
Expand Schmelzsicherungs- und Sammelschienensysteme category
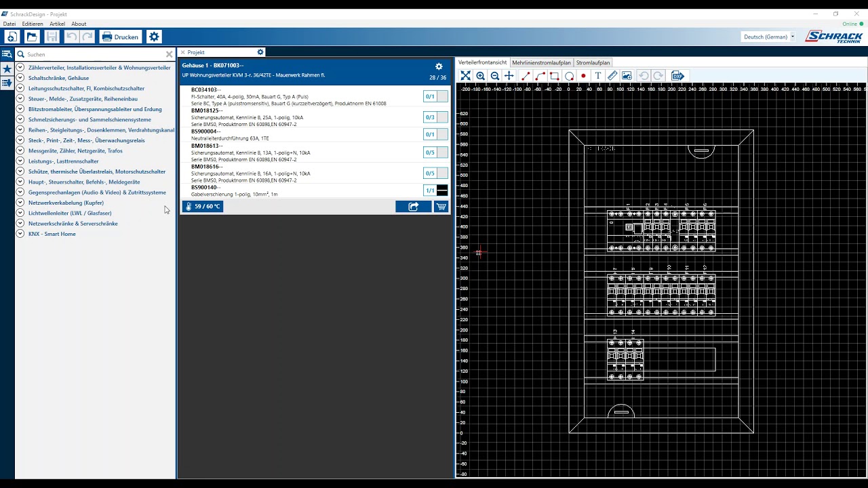[20, 119]
